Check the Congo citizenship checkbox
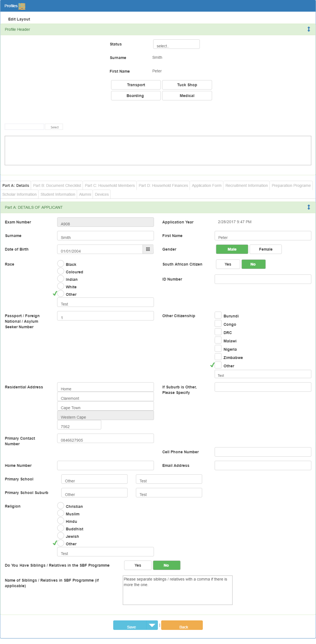The height and width of the screenshot is (644, 316). [x=218, y=324]
